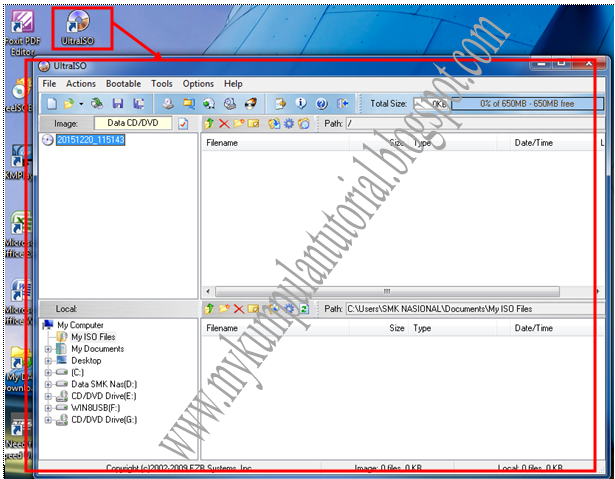
Task: Click the Help question mark icon
Action: click(322, 104)
